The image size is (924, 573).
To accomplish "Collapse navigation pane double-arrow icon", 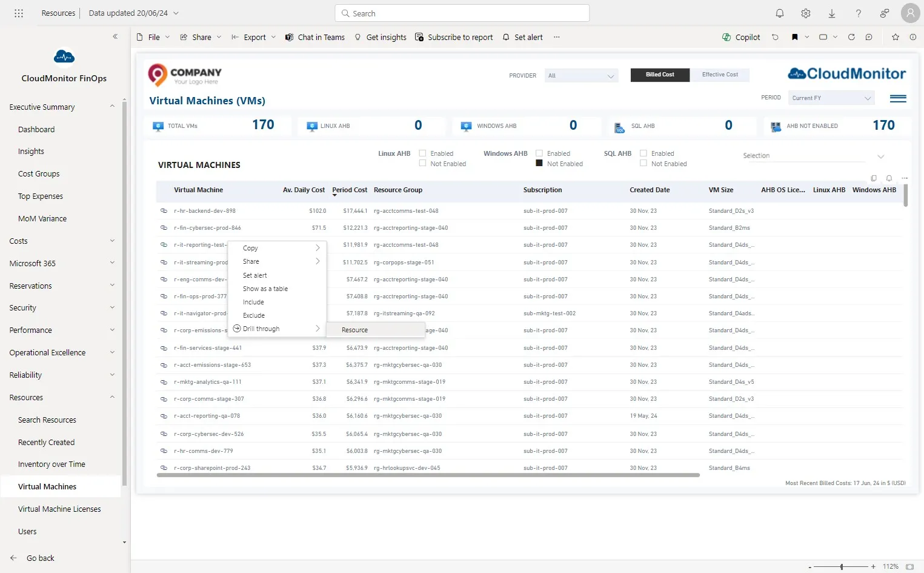I will pyautogui.click(x=115, y=36).
